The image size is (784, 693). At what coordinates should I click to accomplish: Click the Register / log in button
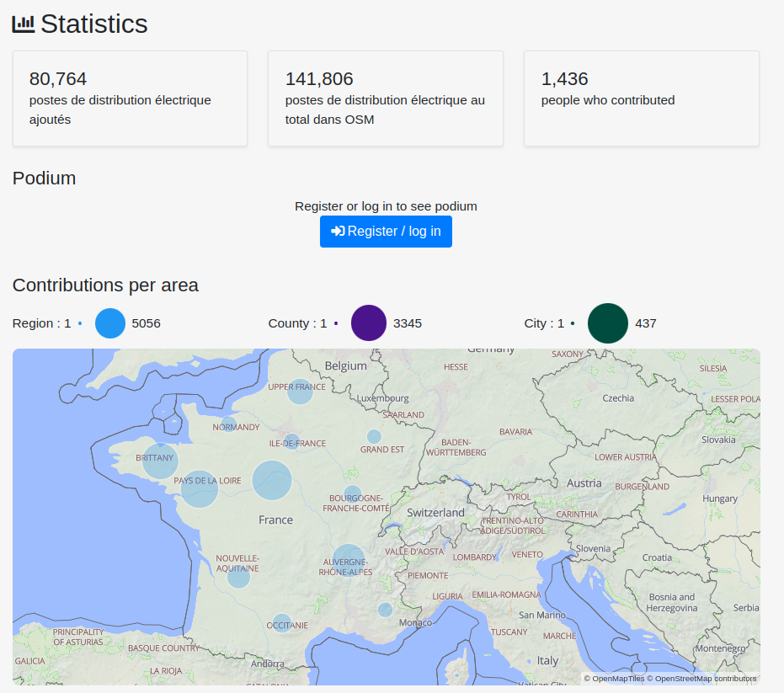pos(386,232)
